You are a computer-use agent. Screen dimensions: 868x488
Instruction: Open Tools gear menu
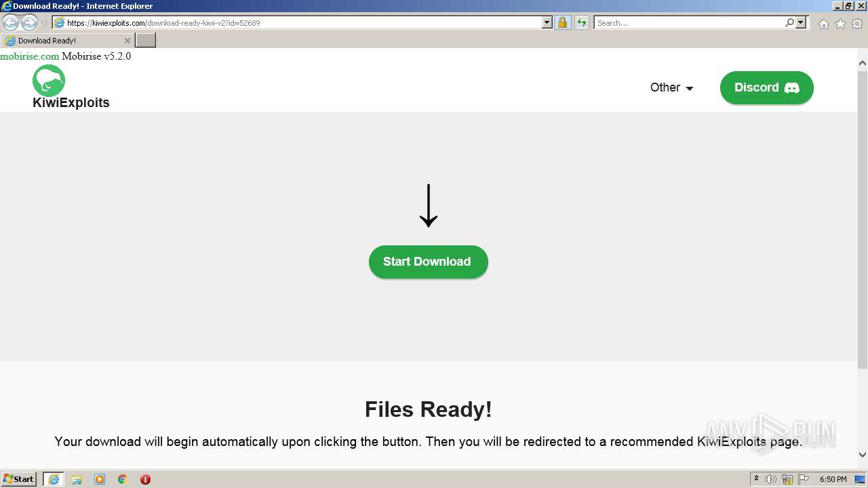[x=857, y=24]
